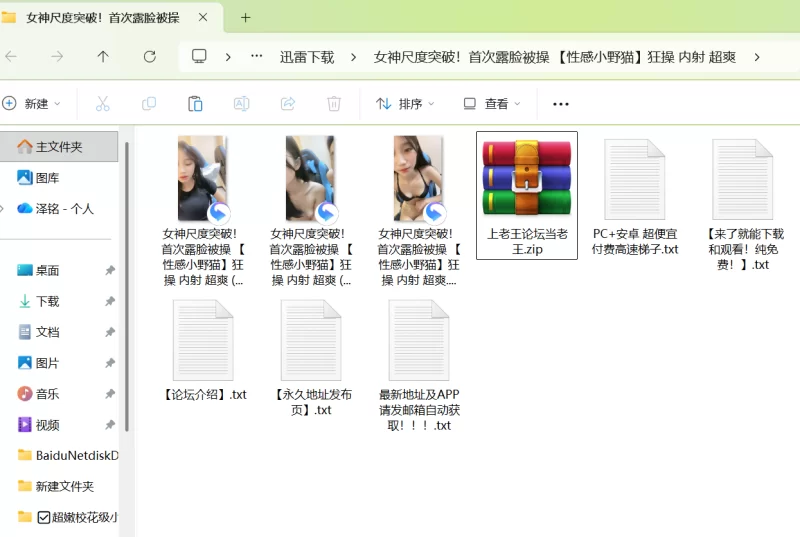Open the three-dot more options menu
This screenshot has height=537, width=800.
(x=561, y=104)
